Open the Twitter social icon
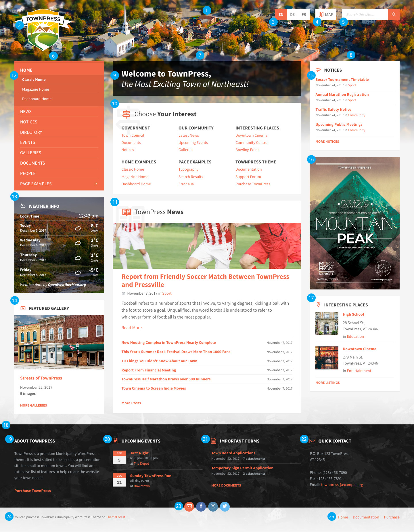Image resolution: width=414 pixels, height=532 pixels. pos(225,506)
